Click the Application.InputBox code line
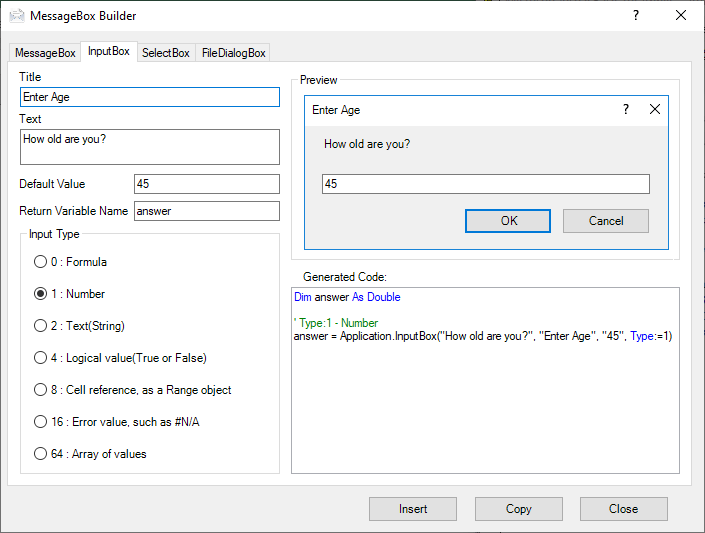This screenshot has width=705, height=533. 483,336
